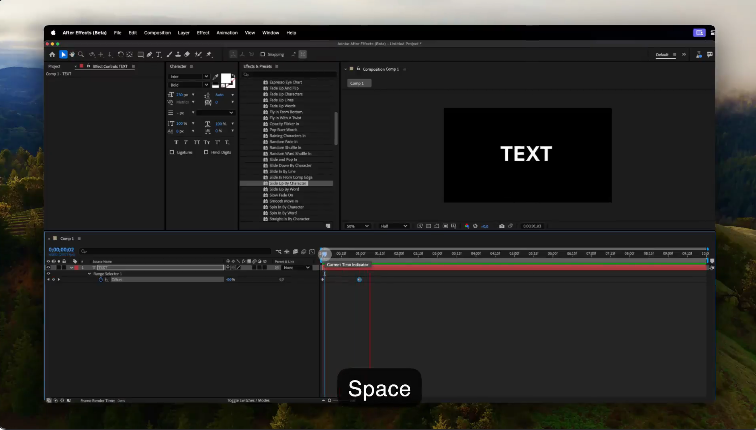The height and width of the screenshot is (430, 756).
Task: Open the Layer menu
Action: pyautogui.click(x=184, y=33)
